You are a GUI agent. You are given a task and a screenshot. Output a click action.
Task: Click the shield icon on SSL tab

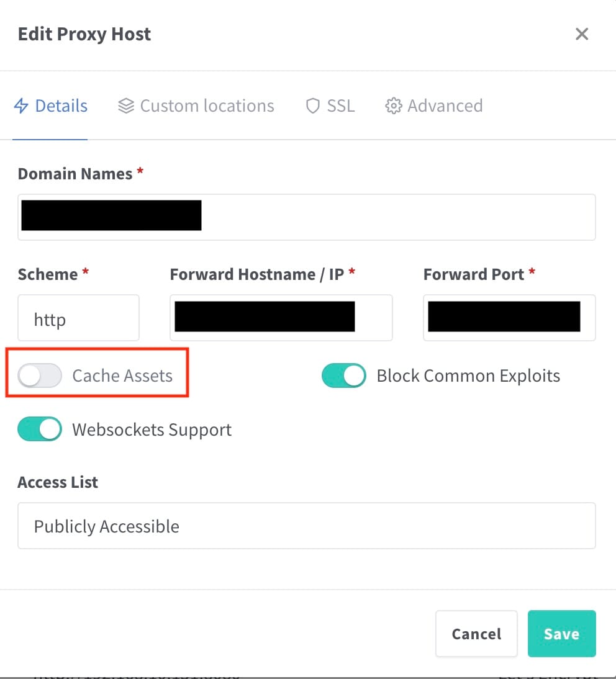312,106
